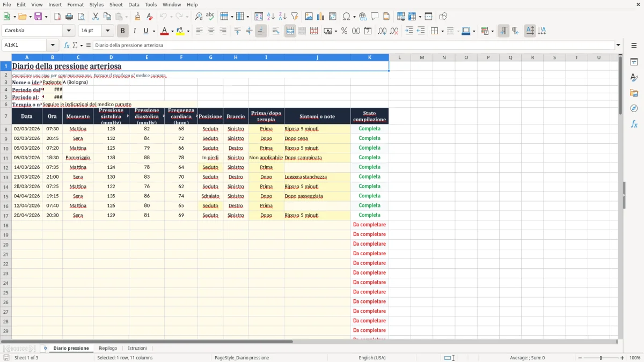The height and width of the screenshot is (362, 644).
Task: Open background color dropdown arrow
Action: coord(188,31)
